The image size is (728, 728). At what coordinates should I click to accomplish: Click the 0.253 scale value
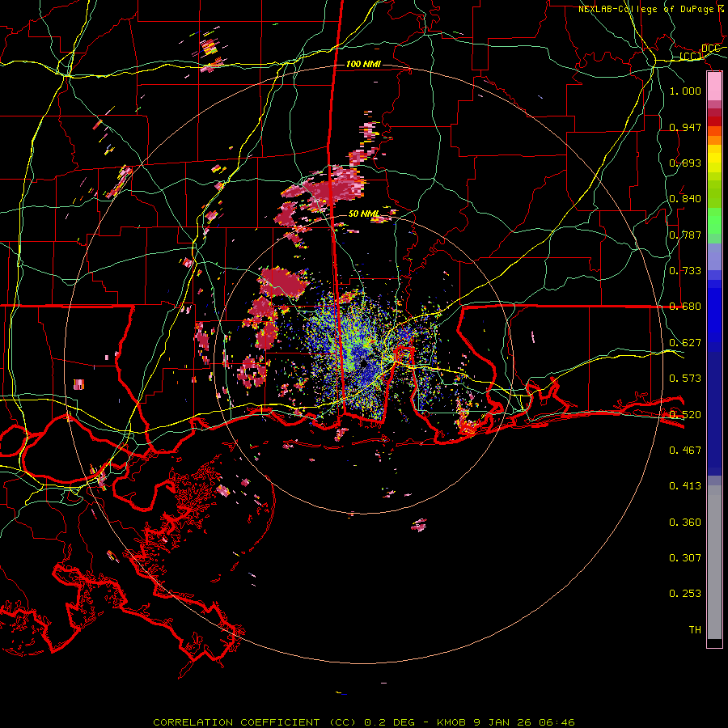(685, 594)
